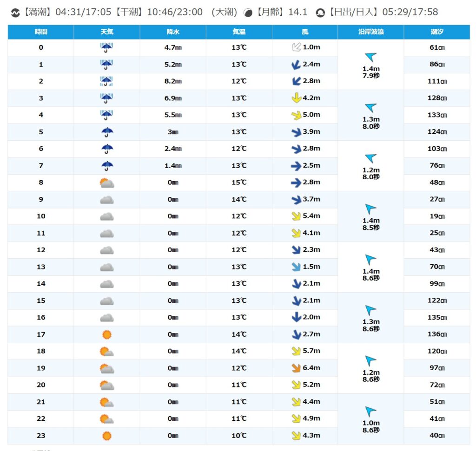Click the 136㎝ tide value cell
Viewport: 476px width, 451px height.
436,334
